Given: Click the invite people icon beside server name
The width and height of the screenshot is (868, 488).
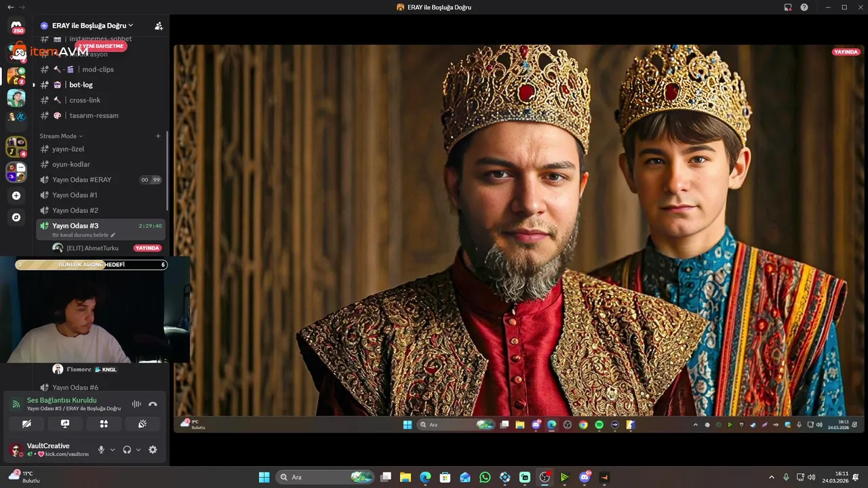Looking at the screenshot, I should (x=159, y=26).
